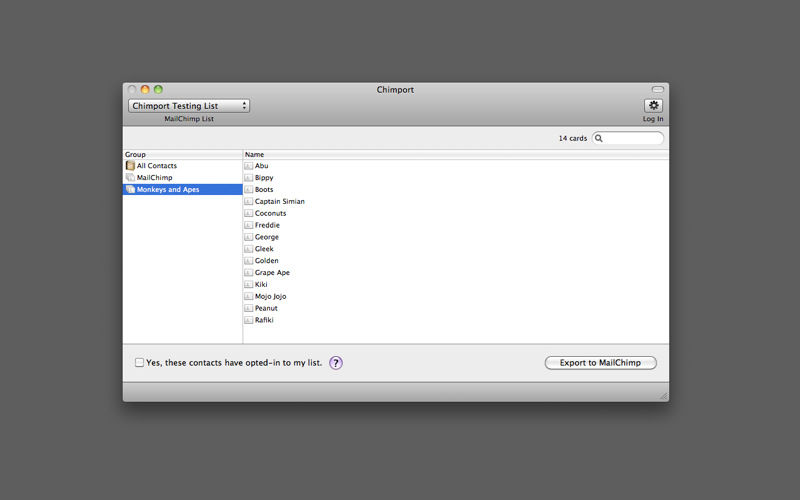Select the All Contacts group
The height and width of the screenshot is (500, 800).
(x=183, y=166)
